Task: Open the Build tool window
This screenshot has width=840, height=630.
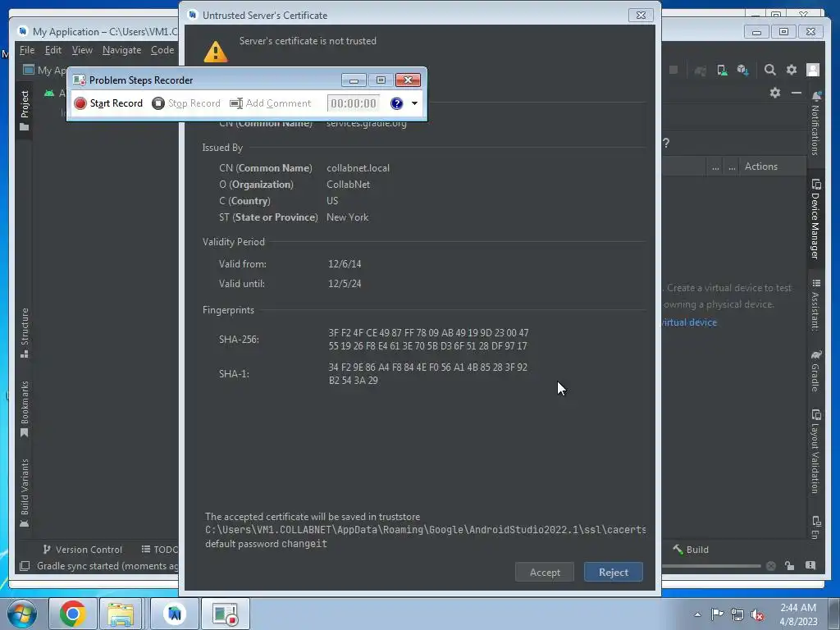Action: click(691, 550)
